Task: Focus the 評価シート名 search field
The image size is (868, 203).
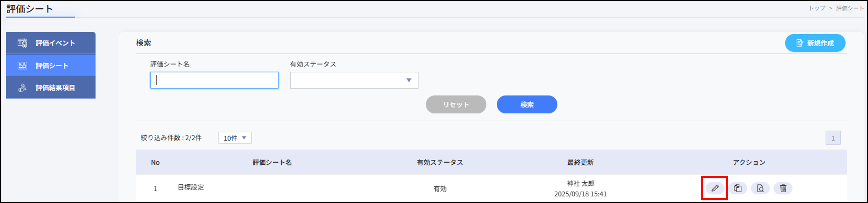Action: [x=214, y=80]
